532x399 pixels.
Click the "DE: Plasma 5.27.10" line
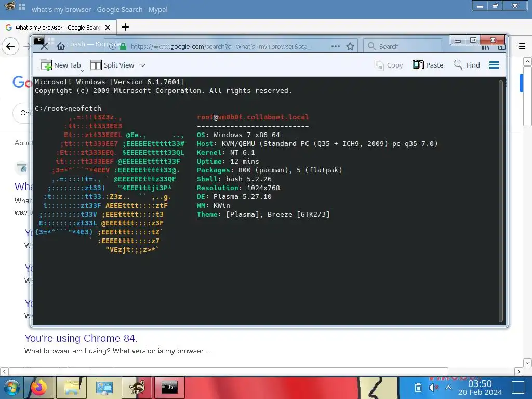(234, 196)
